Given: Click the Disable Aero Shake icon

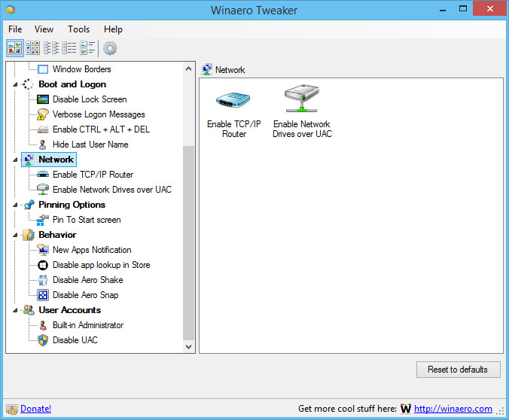Looking at the screenshot, I should (43, 280).
